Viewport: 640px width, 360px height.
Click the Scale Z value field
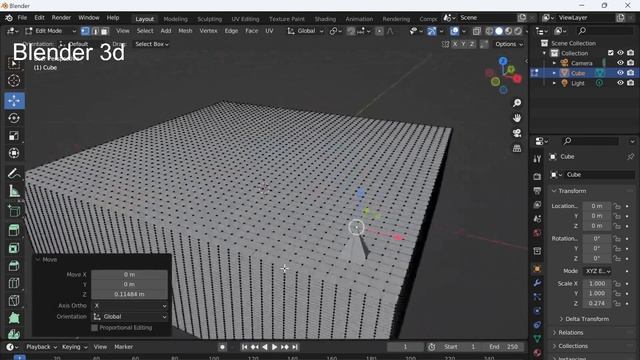(597, 303)
